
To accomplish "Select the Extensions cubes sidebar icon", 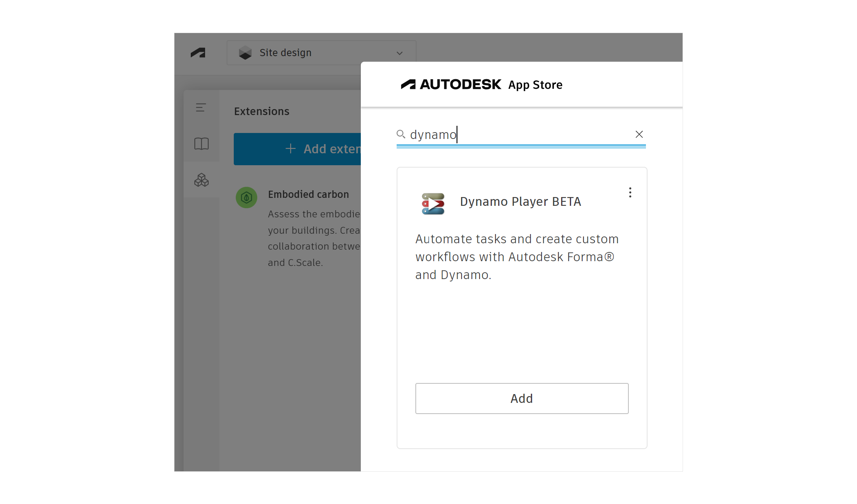I will pos(201,180).
